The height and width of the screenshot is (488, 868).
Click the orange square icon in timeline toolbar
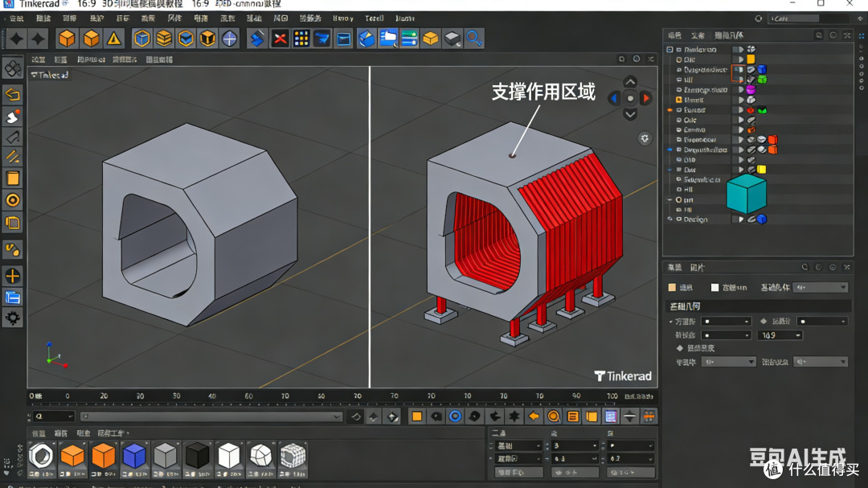(417, 416)
